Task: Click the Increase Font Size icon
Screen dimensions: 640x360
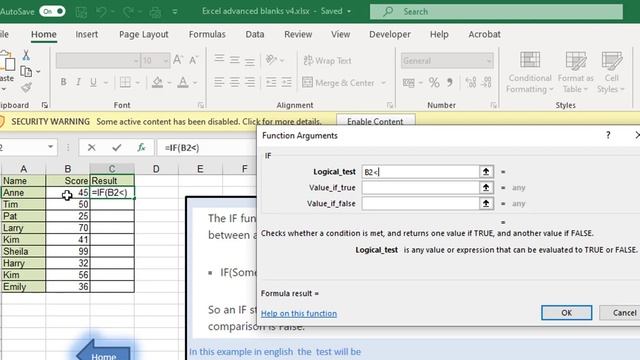Action: point(178,60)
